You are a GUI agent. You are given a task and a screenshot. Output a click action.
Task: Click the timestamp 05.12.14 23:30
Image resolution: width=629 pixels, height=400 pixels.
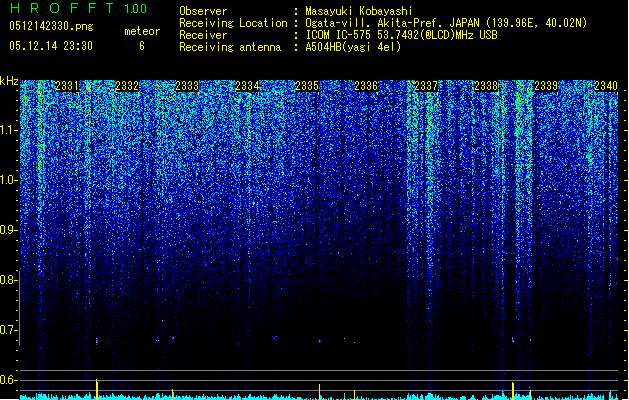click(x=51, y=46)
